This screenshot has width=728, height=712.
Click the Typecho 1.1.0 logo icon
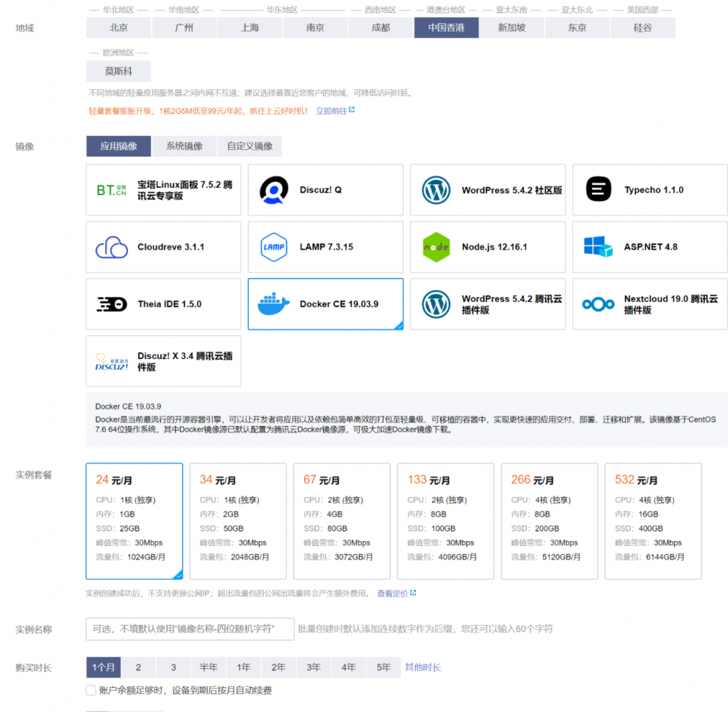click(x=599, y=189)
